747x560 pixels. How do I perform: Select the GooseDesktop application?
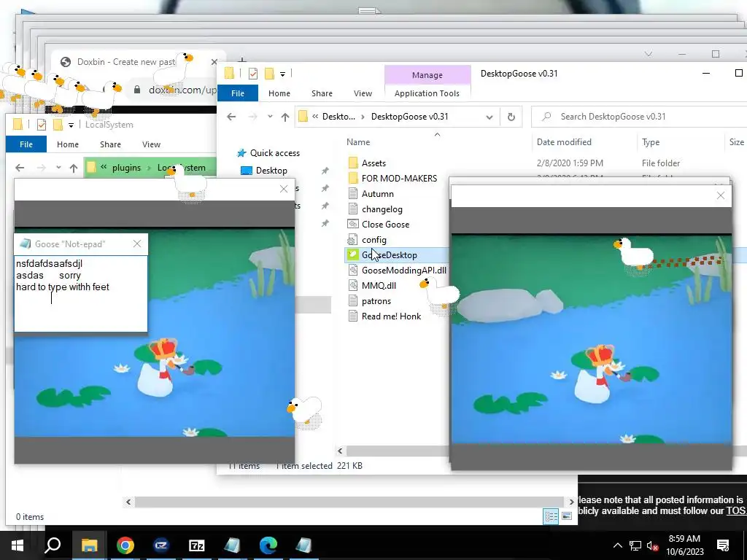(390, 255)
